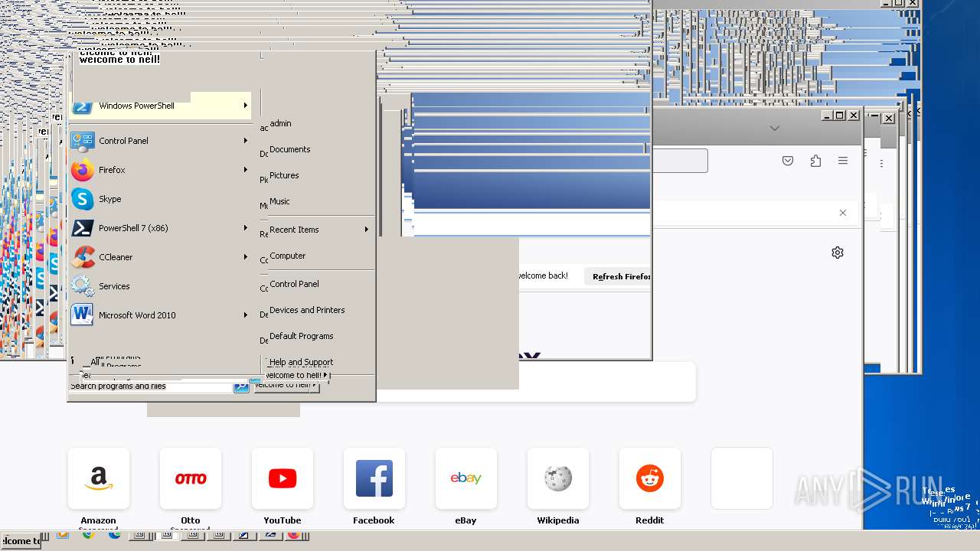This screenshot has width=980, height=551.
Task: Open the Edge icon on the taskbar
Action: (114, 535)
